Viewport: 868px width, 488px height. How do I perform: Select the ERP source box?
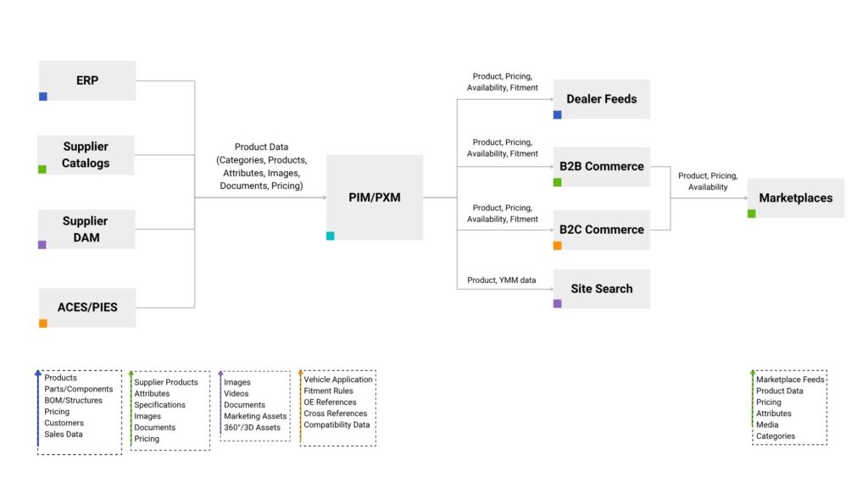[x=87, y=80]
